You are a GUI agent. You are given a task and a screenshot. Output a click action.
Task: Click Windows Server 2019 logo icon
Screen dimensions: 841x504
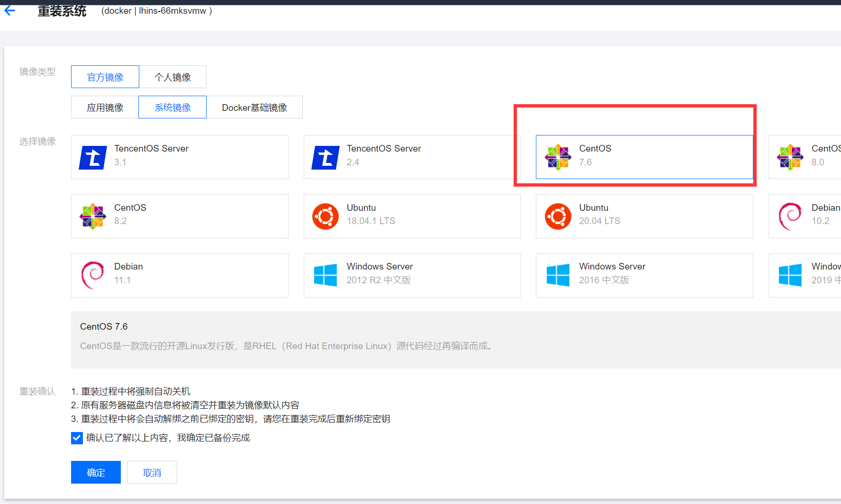(x=790, y=275)
